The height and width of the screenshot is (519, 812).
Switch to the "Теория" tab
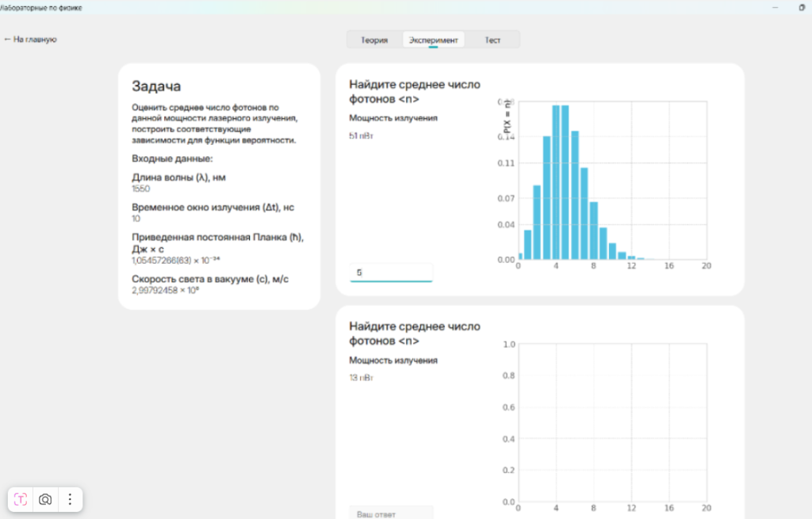374,40
